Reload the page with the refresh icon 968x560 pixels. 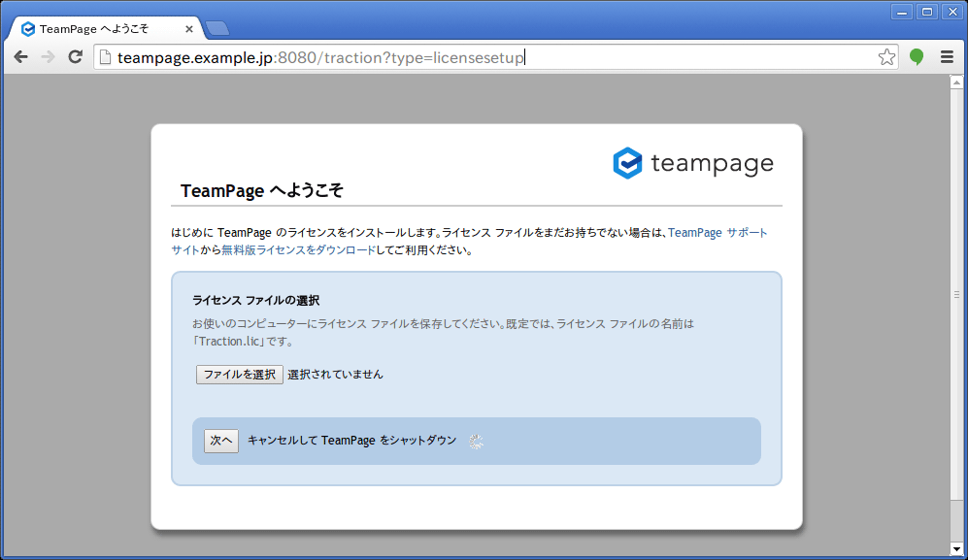pyautogui.click(x=75, y=57)
